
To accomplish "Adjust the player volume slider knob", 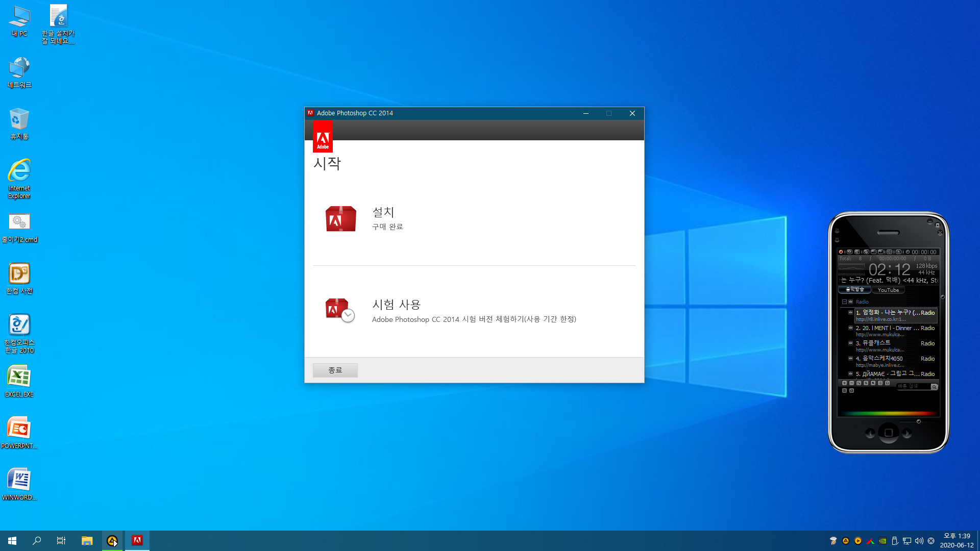I will coord(919,421).
